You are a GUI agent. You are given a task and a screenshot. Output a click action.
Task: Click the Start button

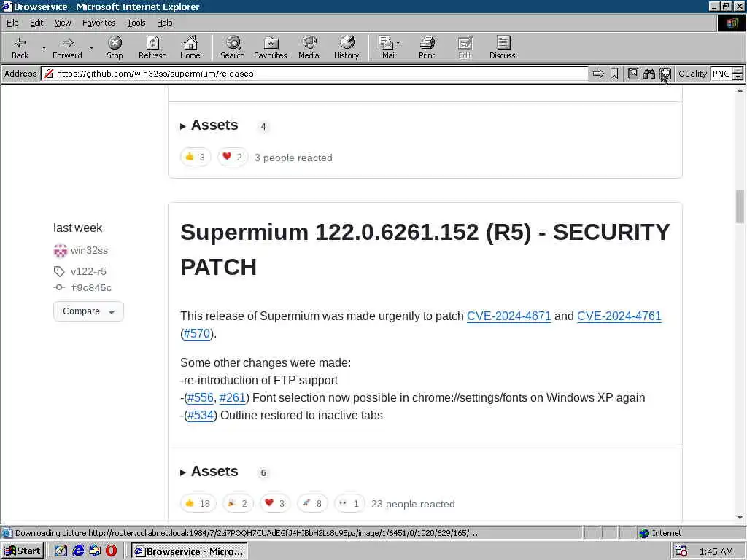click(x=23, y=551)
